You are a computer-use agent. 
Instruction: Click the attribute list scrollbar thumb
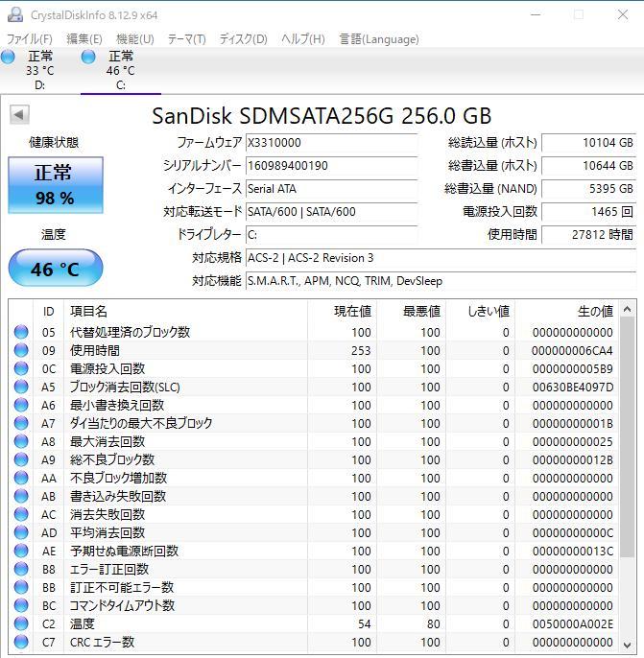pyautogui.click(x=628, y=437)
